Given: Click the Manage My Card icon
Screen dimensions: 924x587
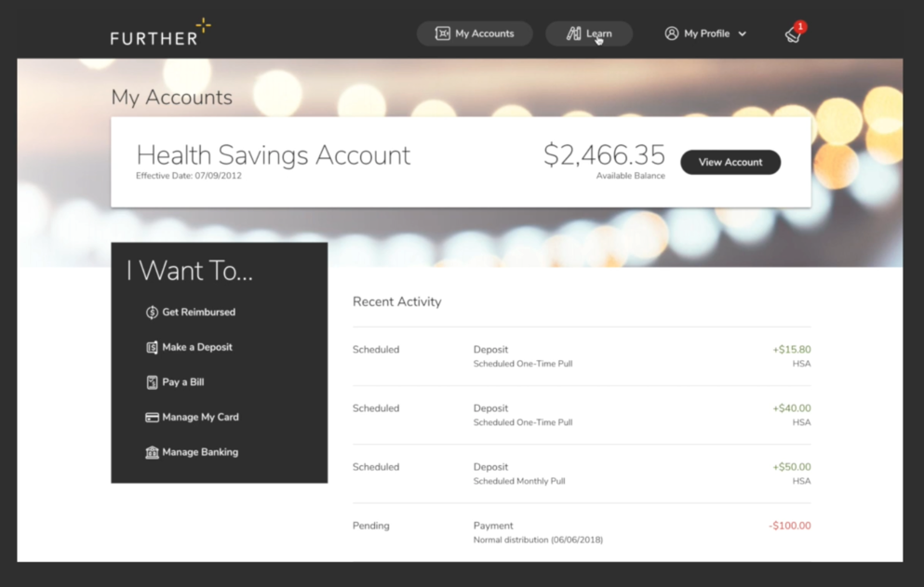Looking at the screenshot, I should click(152, 418).
